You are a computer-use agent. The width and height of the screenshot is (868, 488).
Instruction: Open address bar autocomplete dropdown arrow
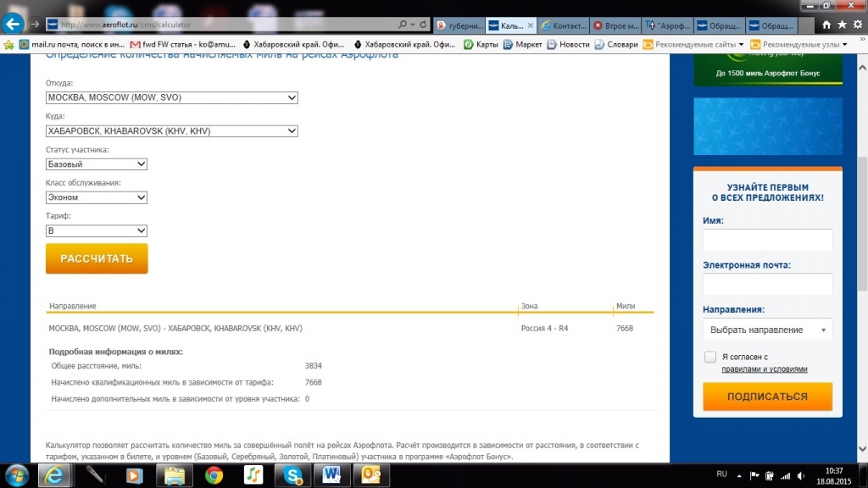coord(413,25)
